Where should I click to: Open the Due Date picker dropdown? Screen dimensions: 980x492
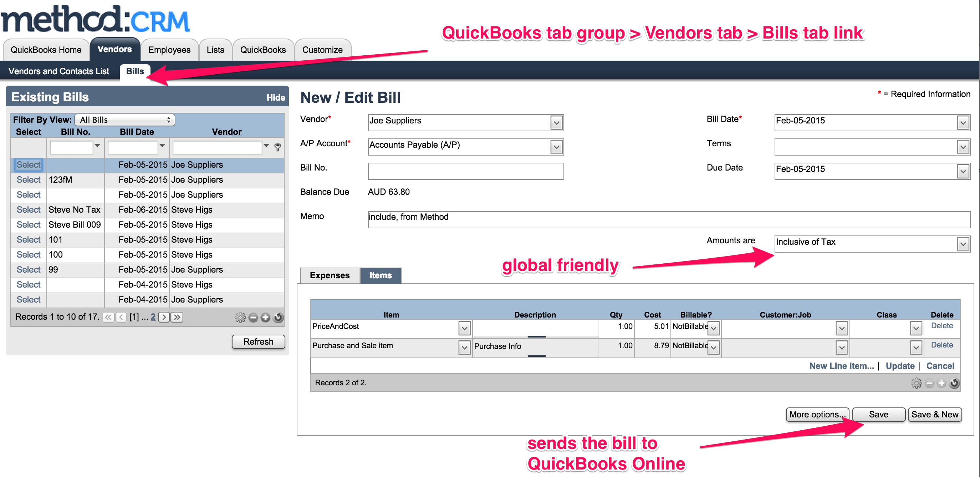[963, 172]
